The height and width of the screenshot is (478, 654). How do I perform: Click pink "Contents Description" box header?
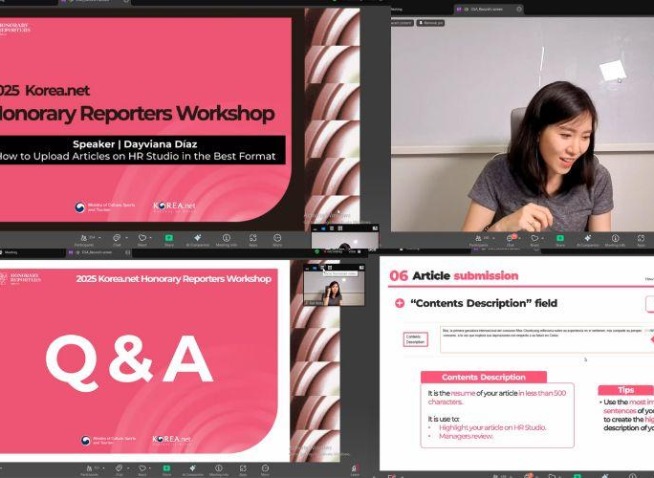point(483,377)
